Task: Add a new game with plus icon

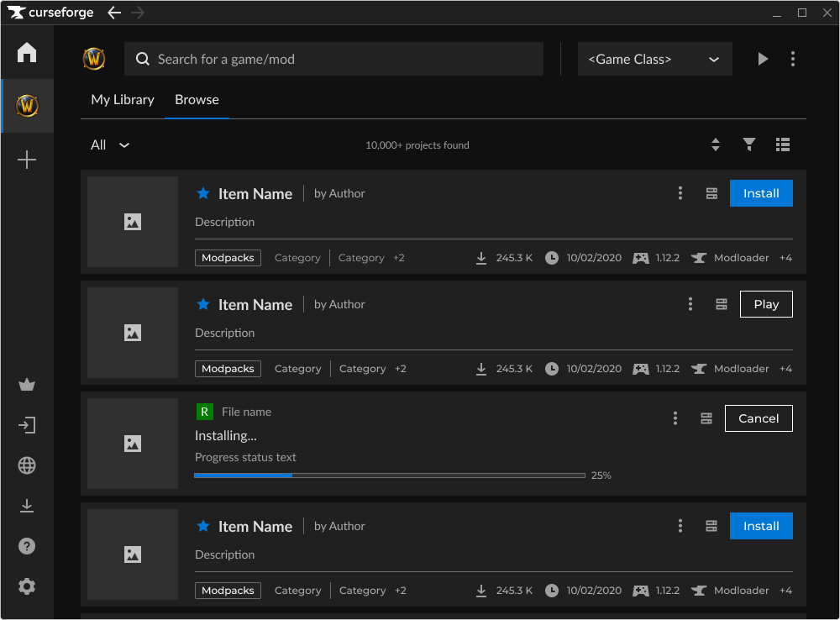Action: pos(27,160)
